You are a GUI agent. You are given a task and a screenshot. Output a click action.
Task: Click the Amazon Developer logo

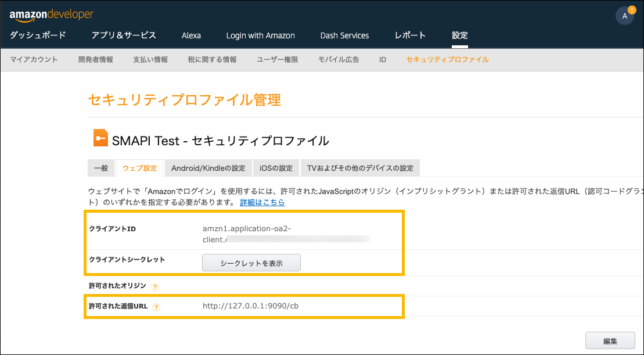51,15
